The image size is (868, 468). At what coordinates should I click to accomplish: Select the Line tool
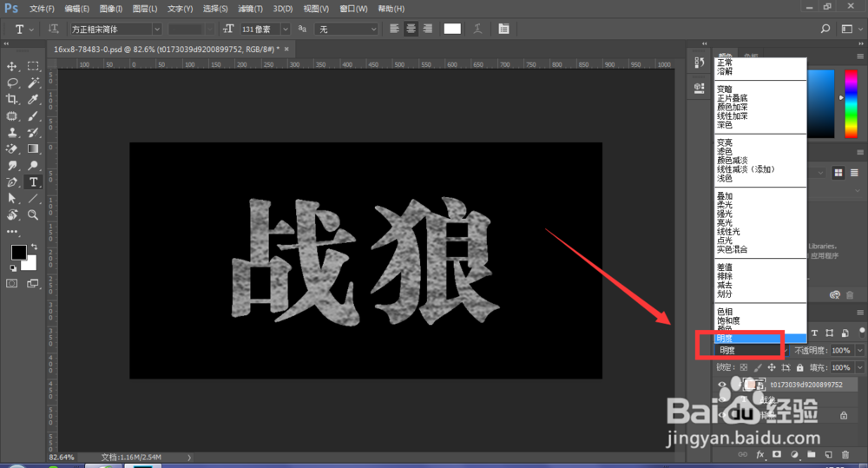pos(33,198)
